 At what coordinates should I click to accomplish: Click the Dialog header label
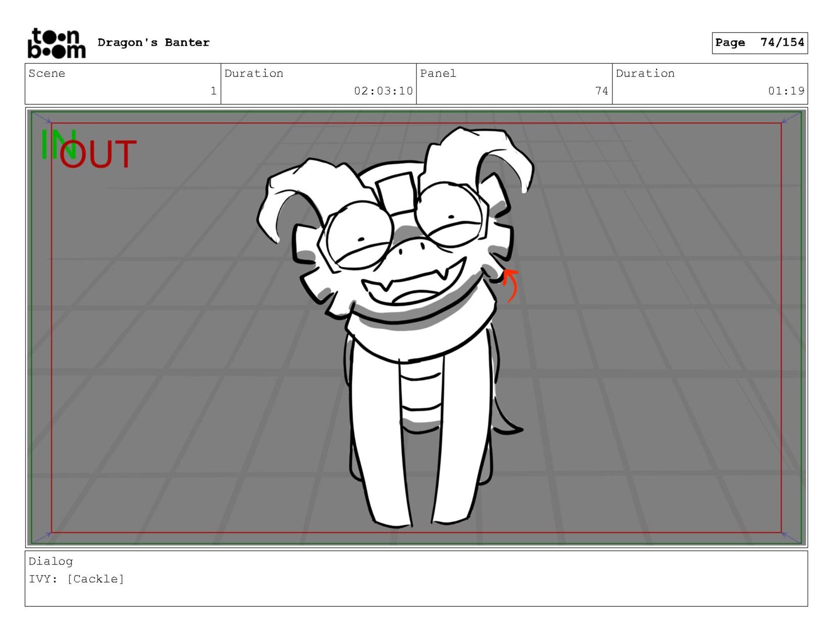[x=51, y=562]
